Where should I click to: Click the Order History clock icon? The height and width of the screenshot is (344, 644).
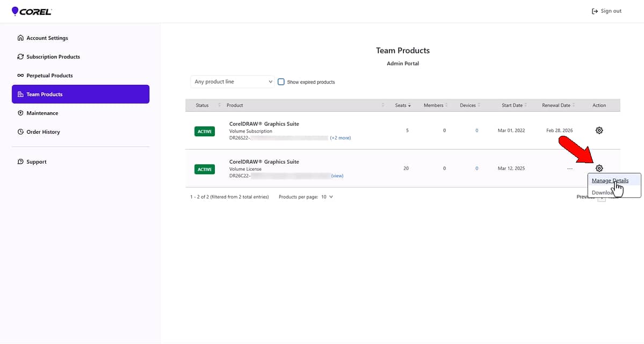pos(20,131)
